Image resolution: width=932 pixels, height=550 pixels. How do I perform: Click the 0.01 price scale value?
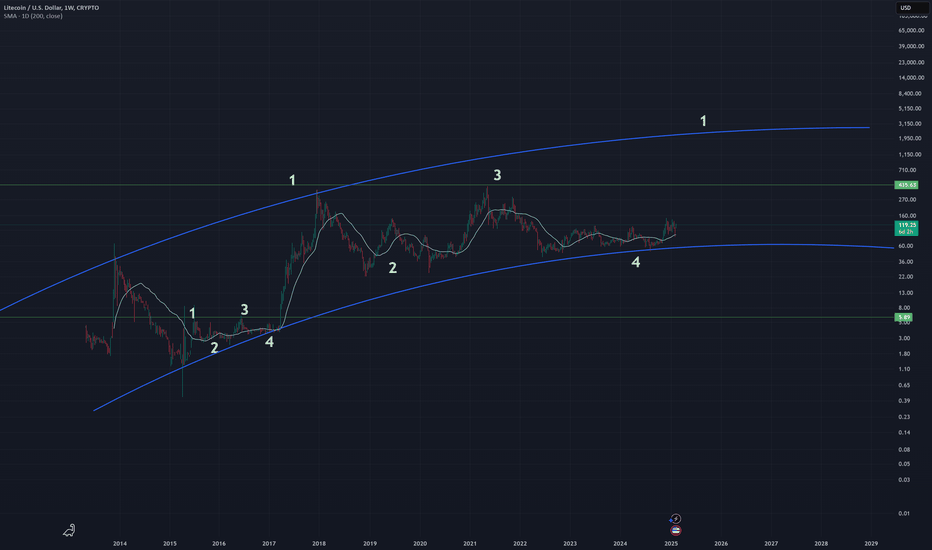point(904,513)
